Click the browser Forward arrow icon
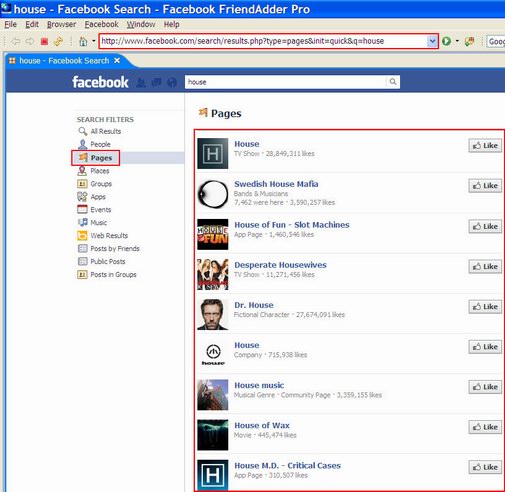This screenshot has height=492, width=505. [30, 41]
